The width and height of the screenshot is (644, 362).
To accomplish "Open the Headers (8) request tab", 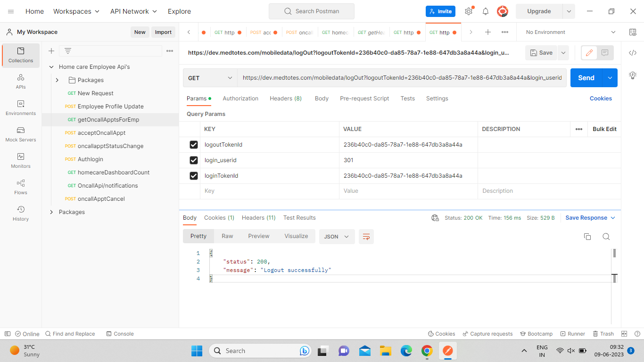I will click(x=286, y=99).
